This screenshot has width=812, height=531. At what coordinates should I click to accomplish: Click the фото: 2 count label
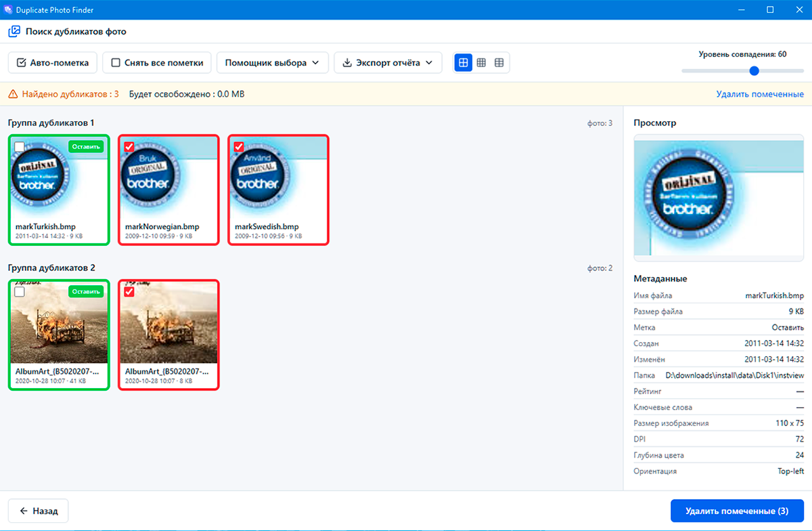[600, 268]
